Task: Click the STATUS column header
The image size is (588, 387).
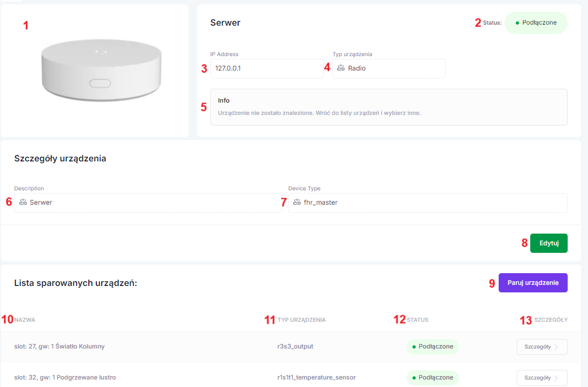Action: 417,320
